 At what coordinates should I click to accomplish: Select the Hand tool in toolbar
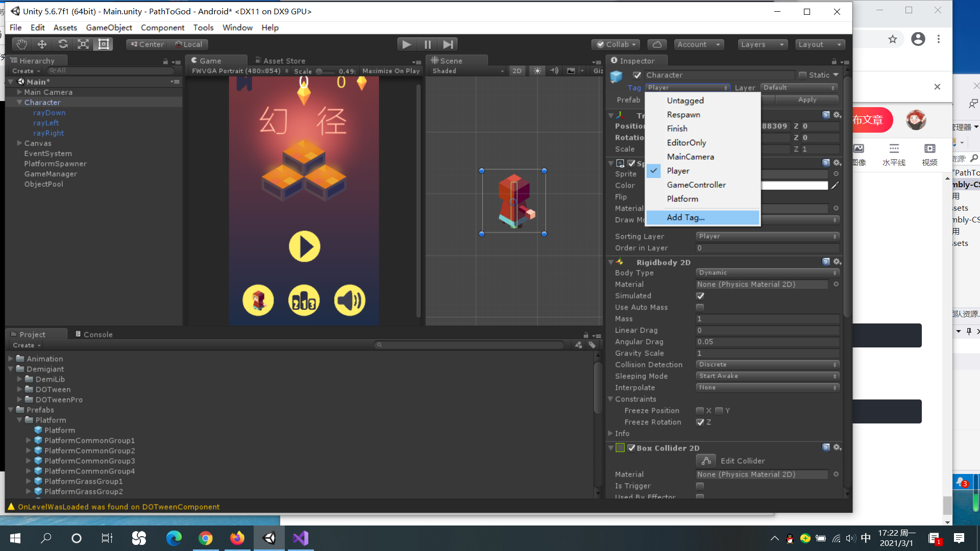21,44
